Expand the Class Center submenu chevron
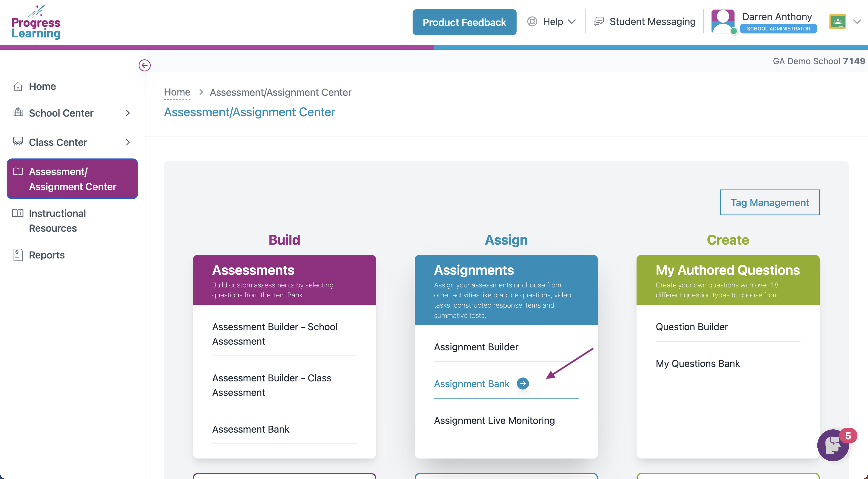The height and width of the screenshot is (479, 868). click(x=128, y=142)
